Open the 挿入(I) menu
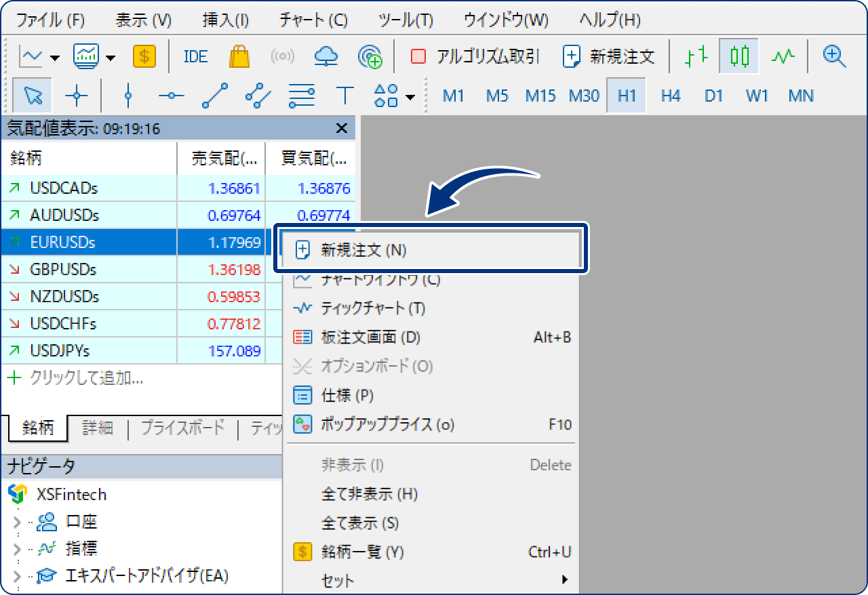868x595 pixels. tap(226, 20)
